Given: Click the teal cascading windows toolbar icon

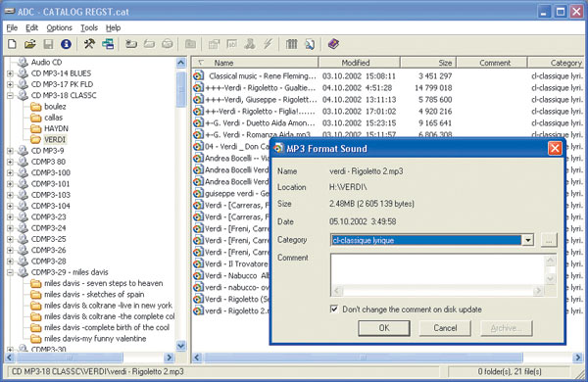Looking at the screenshot, I should coord(108,44).
